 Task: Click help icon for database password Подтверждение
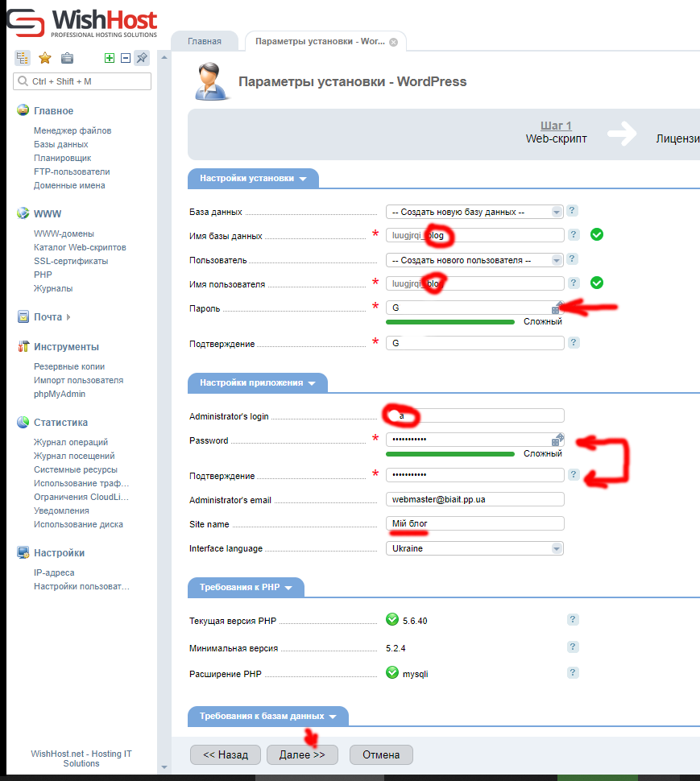click(574, 343)
